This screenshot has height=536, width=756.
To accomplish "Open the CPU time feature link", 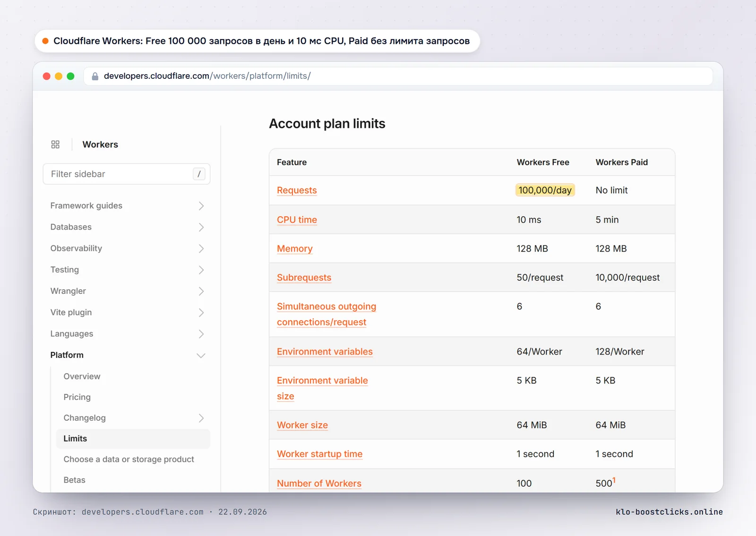I will click(297, 220).
